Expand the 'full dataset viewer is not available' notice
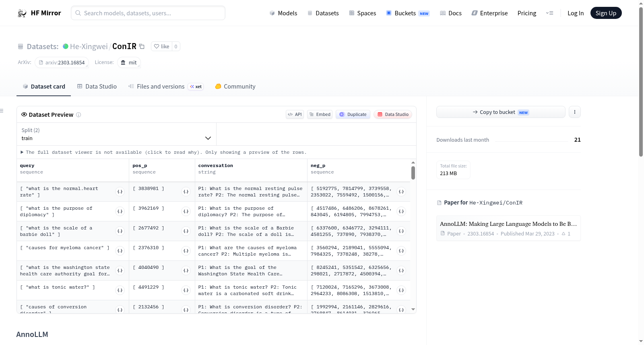Viewport: 644px width, 345px height. [163, 153]
